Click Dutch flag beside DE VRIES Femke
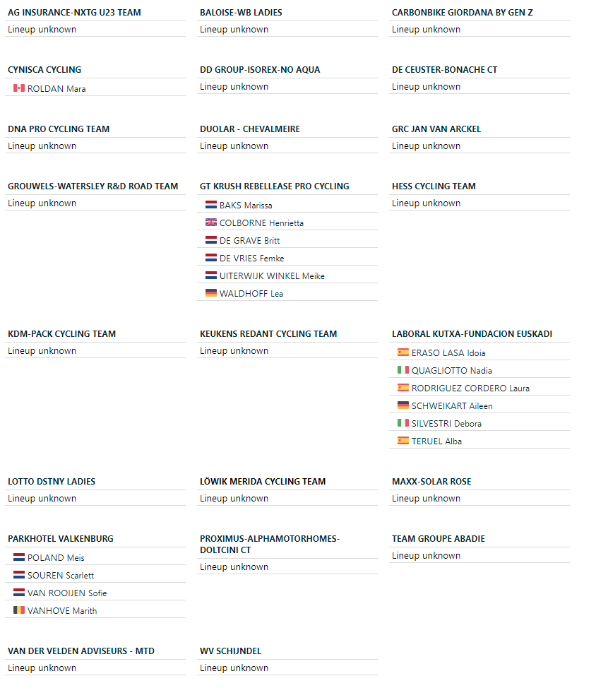596x700 pixels. tap(210, 258)
